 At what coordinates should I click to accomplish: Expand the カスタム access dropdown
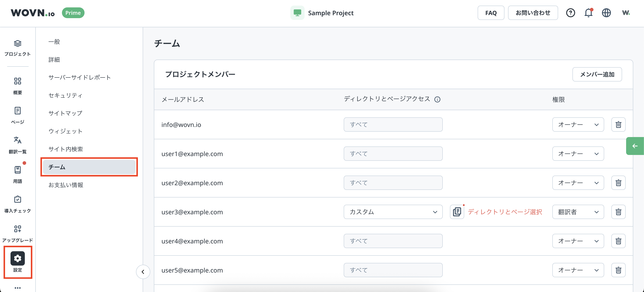click(393, 212)
